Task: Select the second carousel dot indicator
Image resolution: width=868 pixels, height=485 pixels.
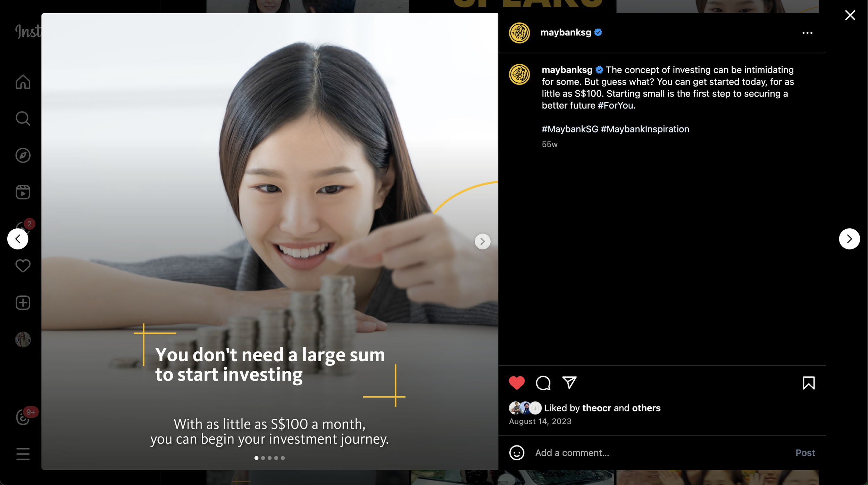Action: (263, 458)
